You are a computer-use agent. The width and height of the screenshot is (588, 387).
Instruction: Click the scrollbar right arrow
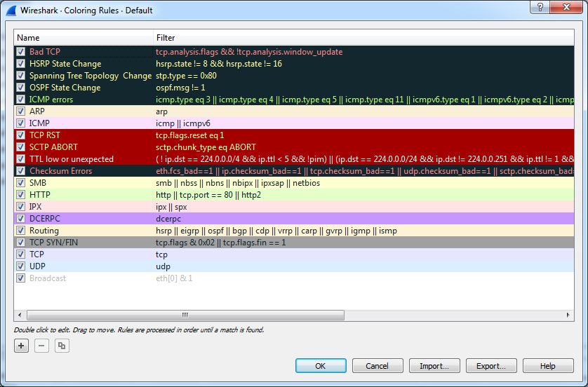click(x=568, y=315)
